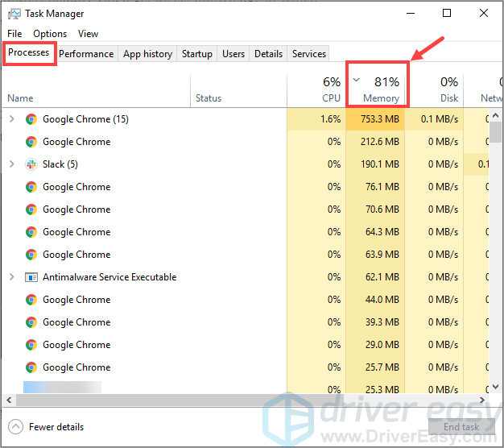Click Chrome icon in 63.9 MB row

pyautogui.click(x=31, y=255)
